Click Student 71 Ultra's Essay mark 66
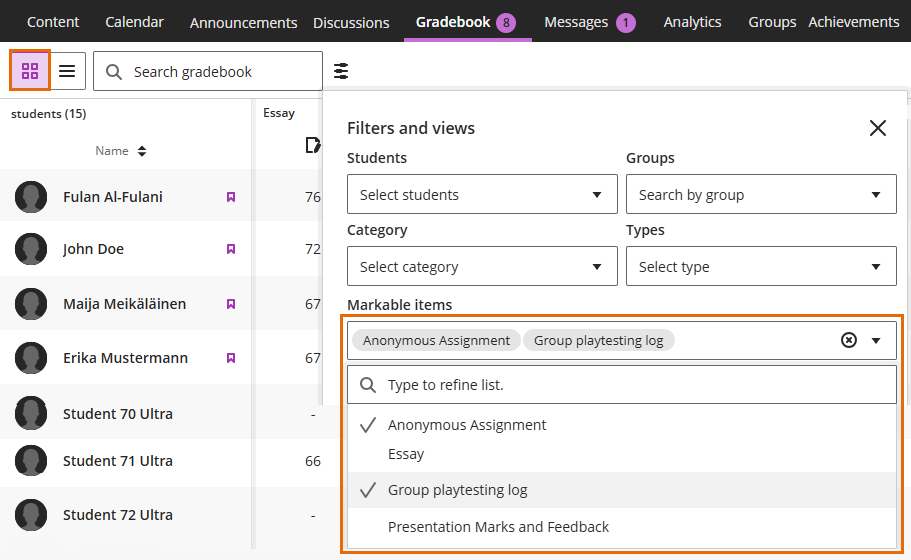This screenshot has width=911, height=560. pos(313,461)
